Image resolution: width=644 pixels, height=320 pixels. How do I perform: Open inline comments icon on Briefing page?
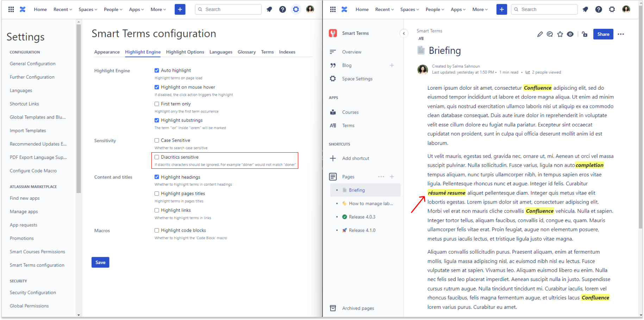click(x=550, y=34)
